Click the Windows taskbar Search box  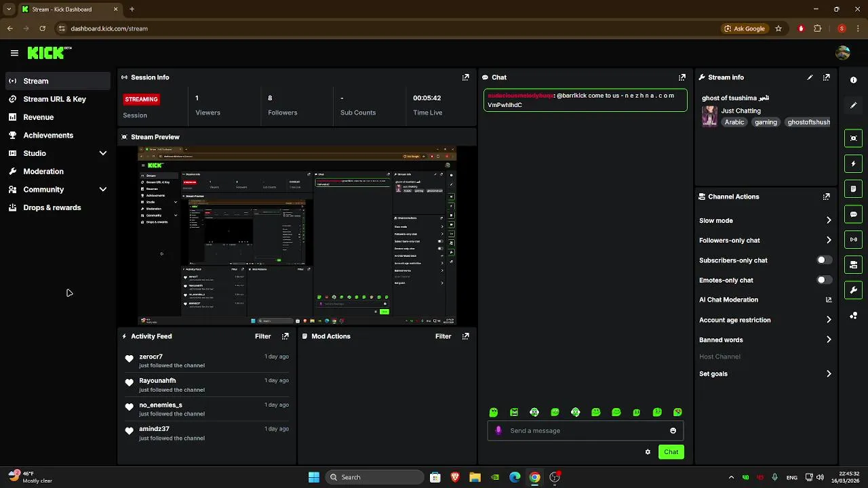click(374, 477)
